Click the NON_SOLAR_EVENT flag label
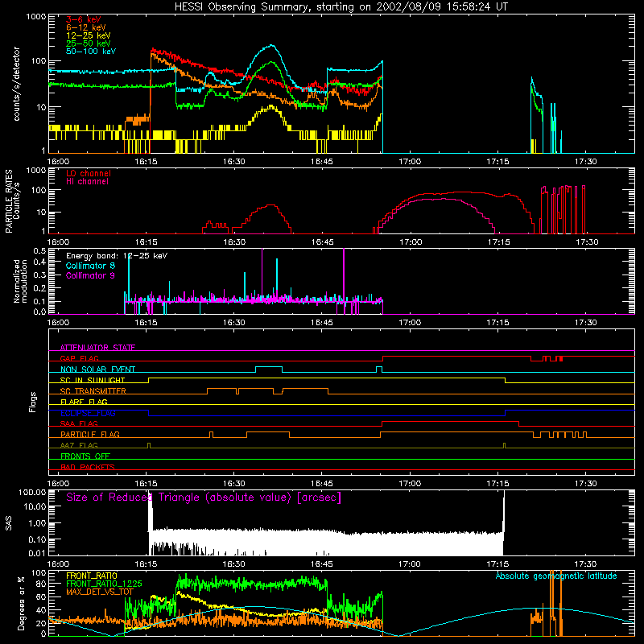Viewport: 644px width, 644px height. click(97, 369)
